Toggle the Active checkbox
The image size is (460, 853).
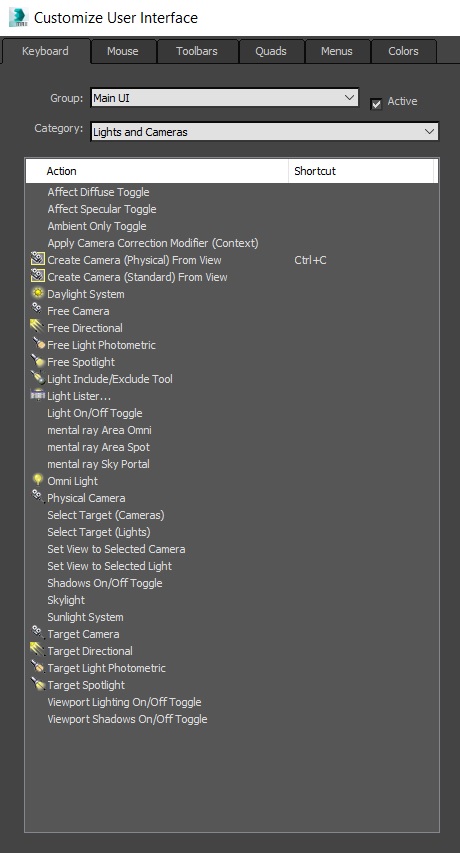tap(376, 104)
